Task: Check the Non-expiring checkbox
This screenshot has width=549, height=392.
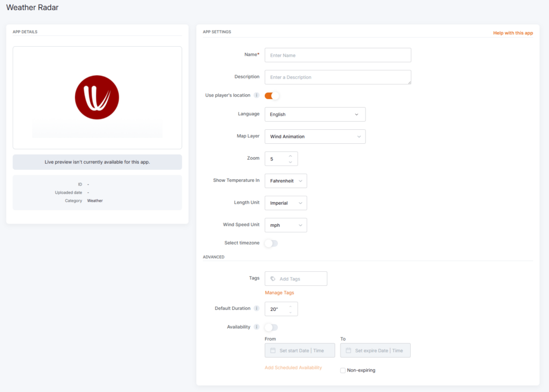Action: [343, 371]
